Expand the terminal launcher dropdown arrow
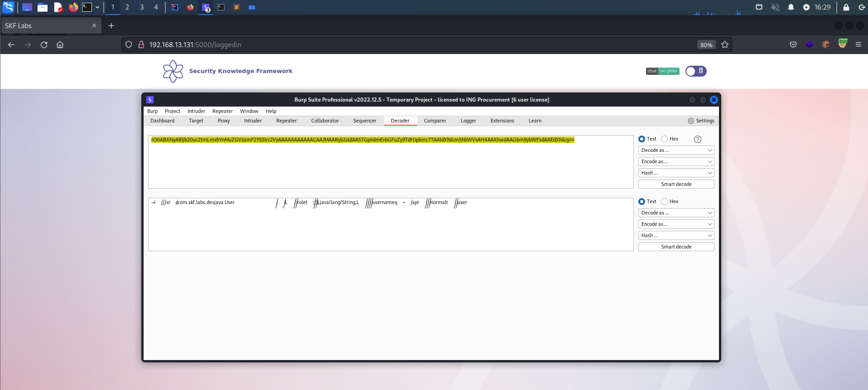The height and width of the screenshot is (390, 868). pyautogui.click(x=97, y=7)
